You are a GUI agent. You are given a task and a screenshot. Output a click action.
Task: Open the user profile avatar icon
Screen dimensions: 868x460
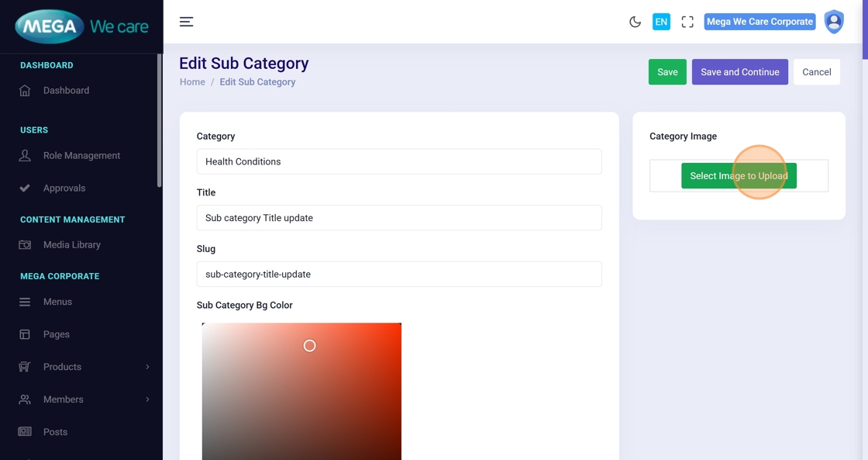click(834, 22)
